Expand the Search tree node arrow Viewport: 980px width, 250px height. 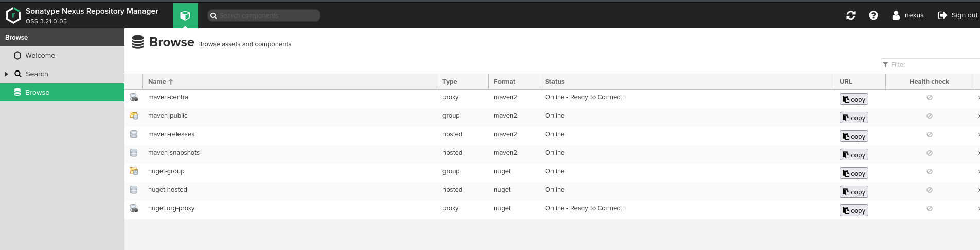[x=6, y=74]
